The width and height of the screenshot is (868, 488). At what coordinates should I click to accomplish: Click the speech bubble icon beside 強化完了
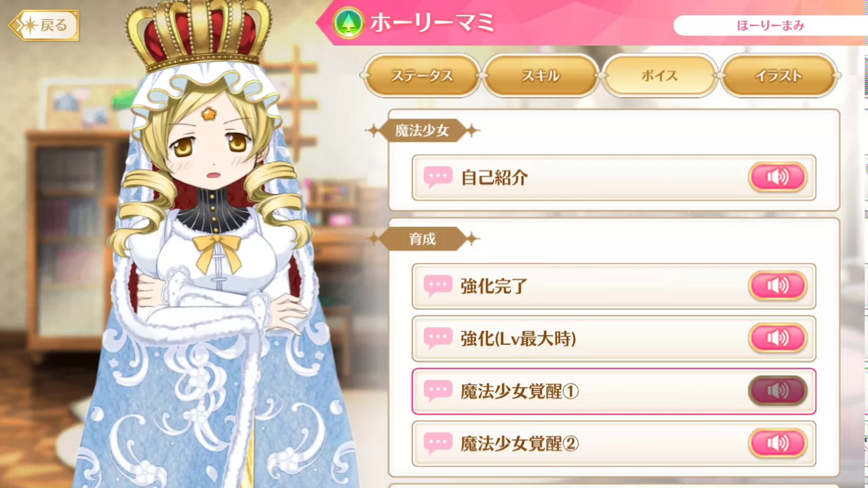[x=438, y=286]
